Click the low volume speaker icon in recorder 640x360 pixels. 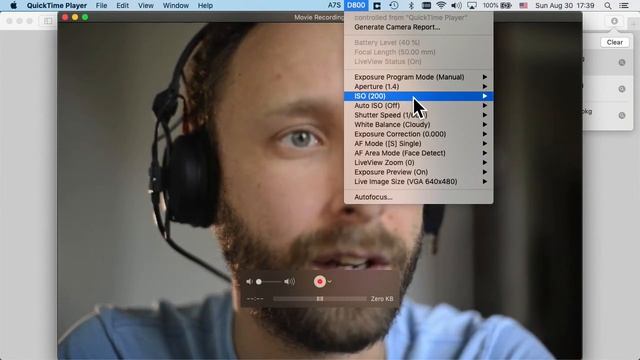click(249, 282)
